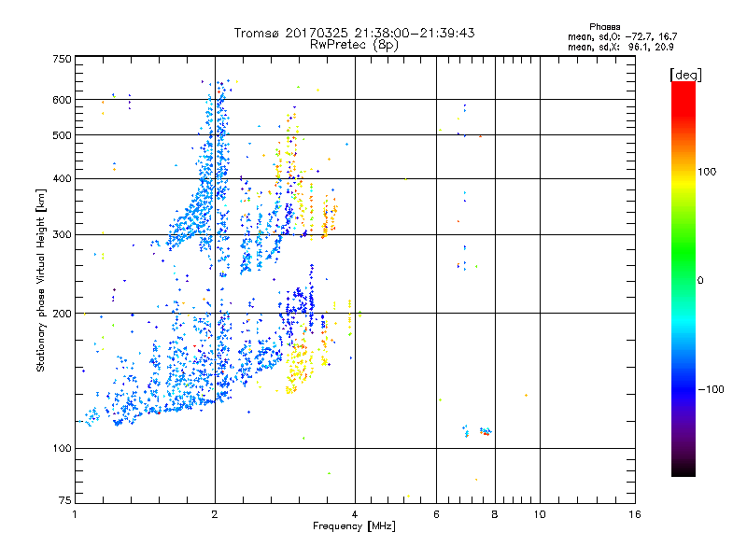
Task: Select the 'mean, sd,X: 96.1, 20.9' line
Action: [620, 47]
